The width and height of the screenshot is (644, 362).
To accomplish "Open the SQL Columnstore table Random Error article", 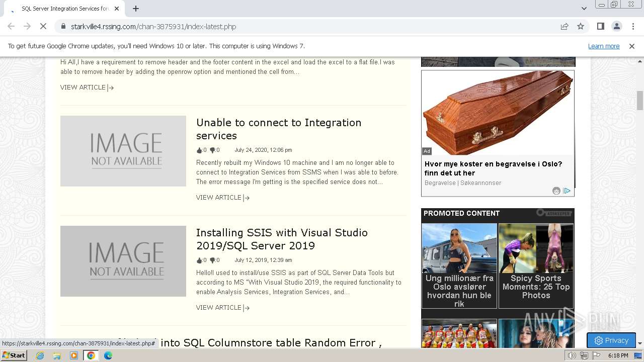I will tap(271, 343).
